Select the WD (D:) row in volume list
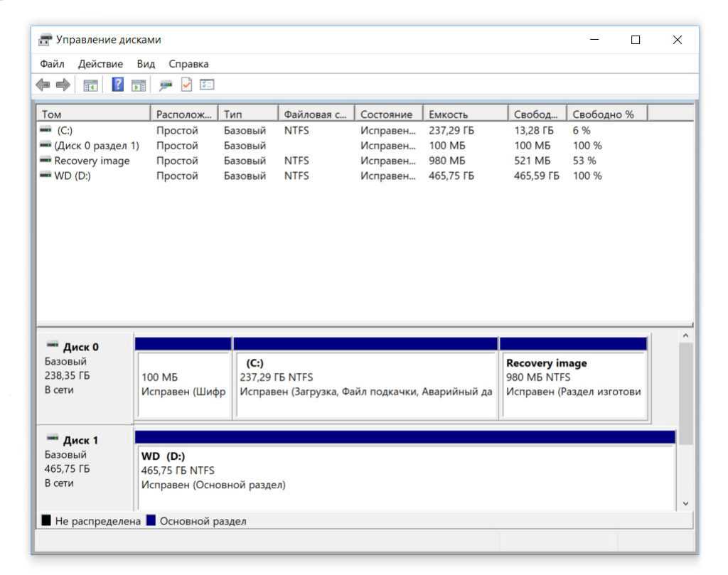728x575 pixels. click(72, 176)
